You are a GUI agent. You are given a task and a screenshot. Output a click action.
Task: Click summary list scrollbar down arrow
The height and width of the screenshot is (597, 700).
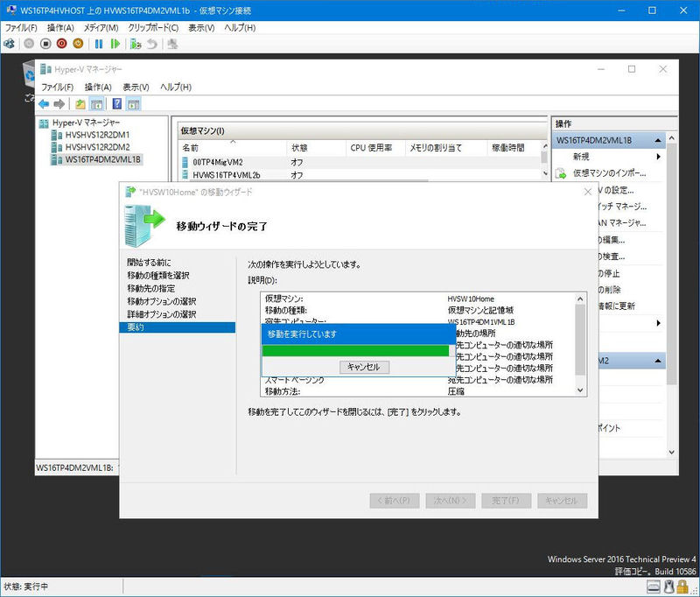click(x=580, y=390)
